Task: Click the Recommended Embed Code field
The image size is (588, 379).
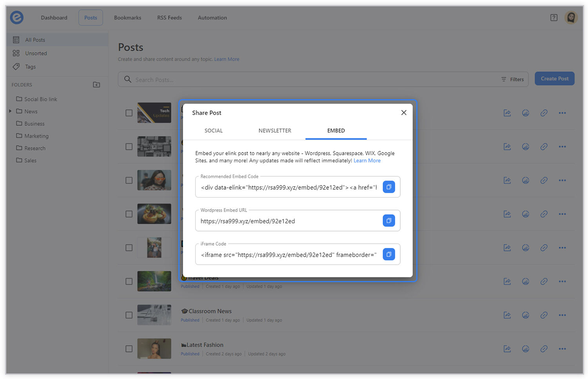Action: click(x=289, y=187)
